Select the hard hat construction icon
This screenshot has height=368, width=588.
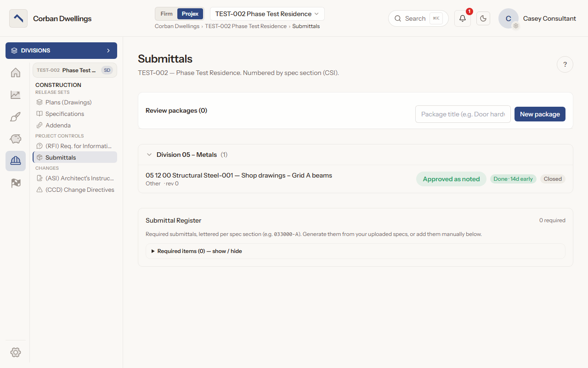16,161
